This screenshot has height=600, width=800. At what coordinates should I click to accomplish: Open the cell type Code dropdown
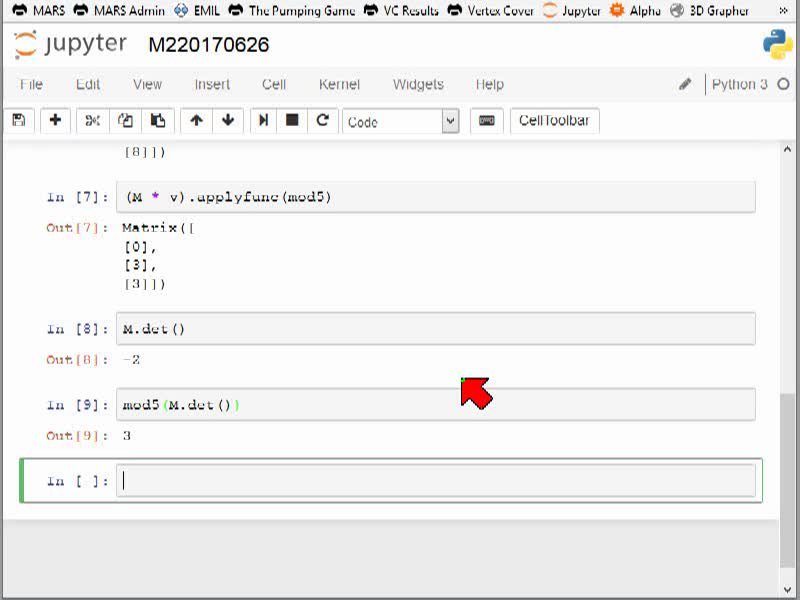coord(401,121)
